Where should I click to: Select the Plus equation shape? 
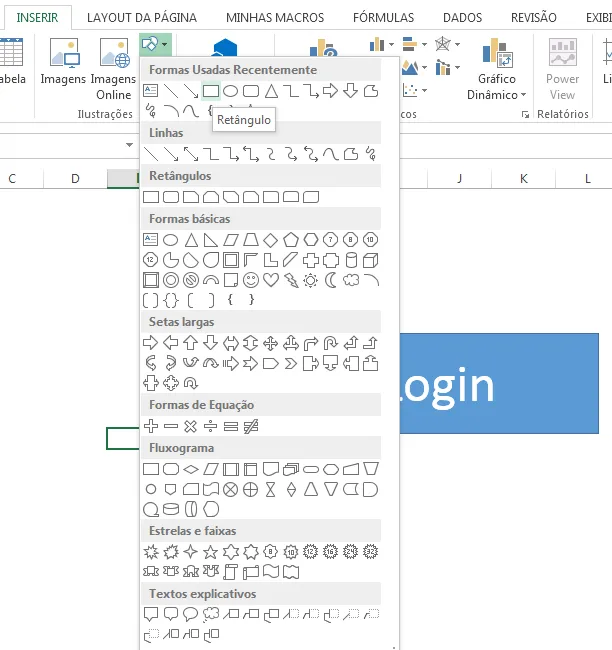(x=151, y=426)
